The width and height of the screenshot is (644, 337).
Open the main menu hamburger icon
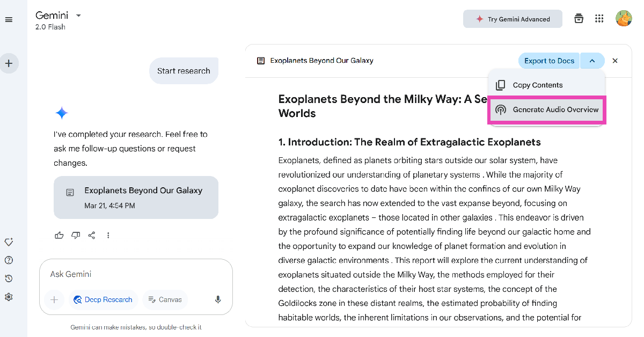pos(9,20)
